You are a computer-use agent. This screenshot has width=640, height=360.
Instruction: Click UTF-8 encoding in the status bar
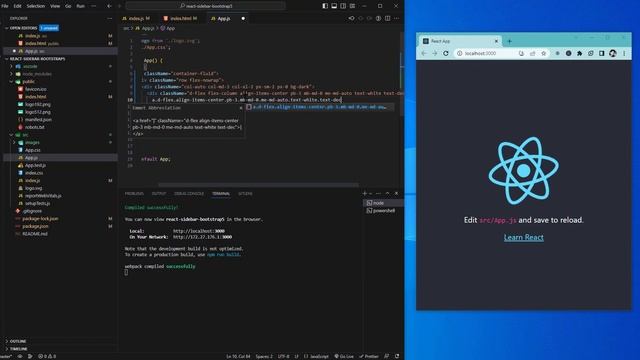(x=283, y=356)
